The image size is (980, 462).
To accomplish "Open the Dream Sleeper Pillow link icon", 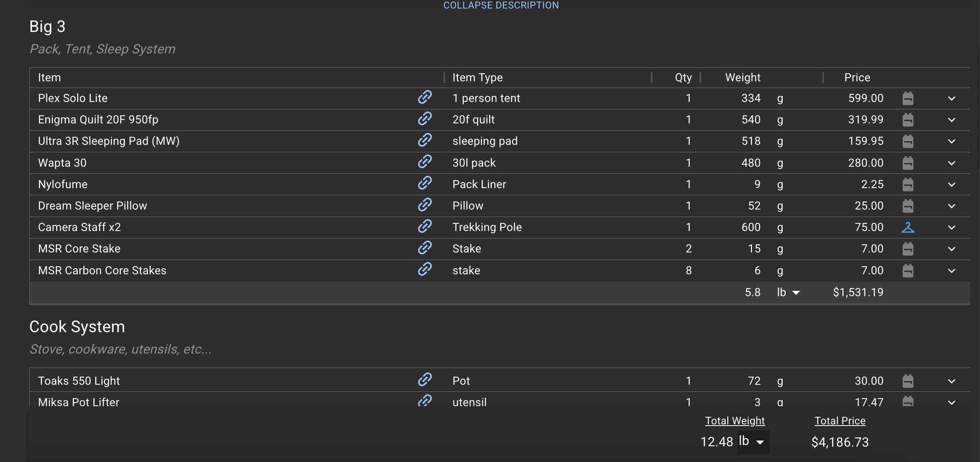I will click(425, 205).
